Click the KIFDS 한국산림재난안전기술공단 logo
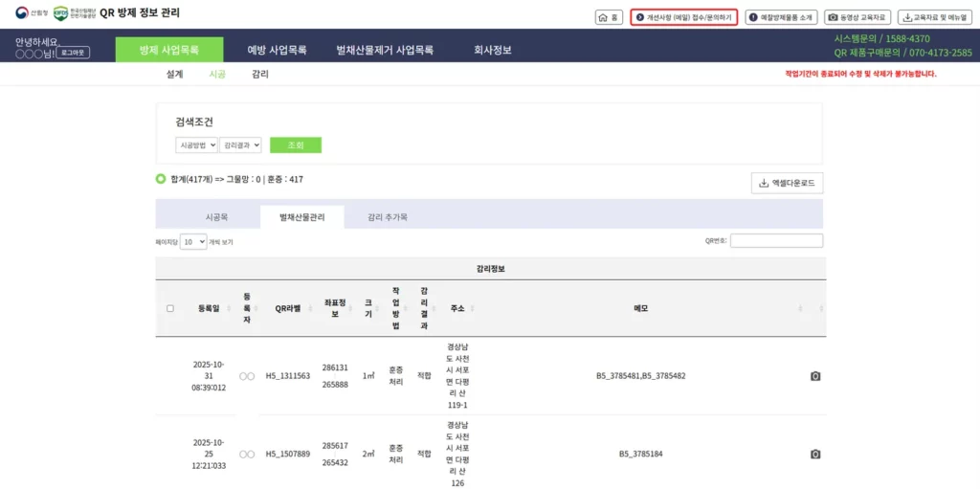The width and height of the screenshot is (980, 489). pos(75,13)
